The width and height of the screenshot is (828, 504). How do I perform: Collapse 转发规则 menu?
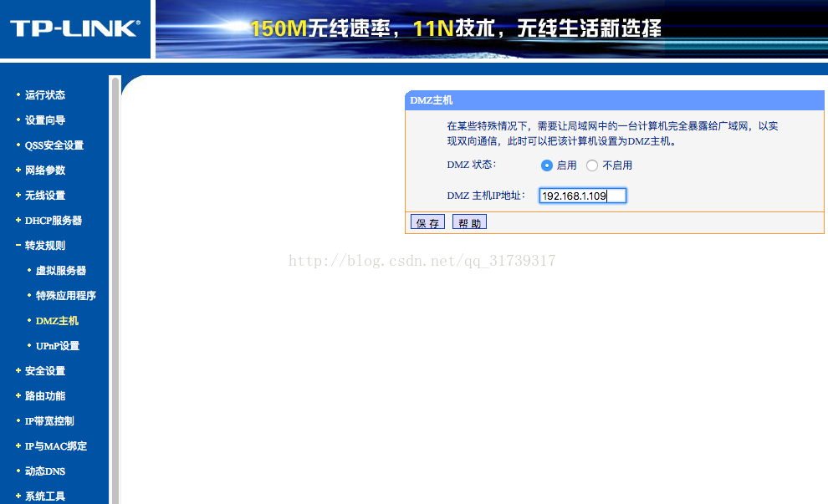45,246
